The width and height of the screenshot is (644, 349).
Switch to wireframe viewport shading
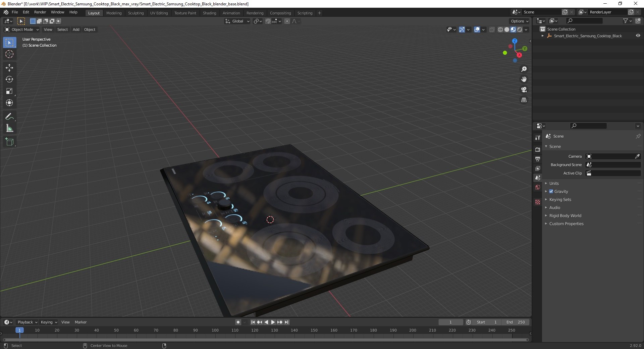500,30
